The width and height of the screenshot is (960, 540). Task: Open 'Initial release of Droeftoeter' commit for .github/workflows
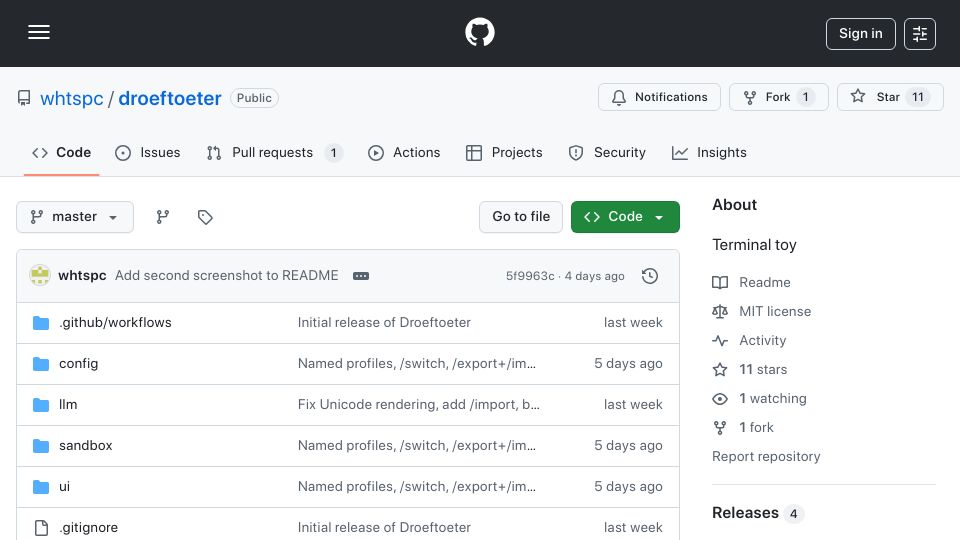(384, 323)
